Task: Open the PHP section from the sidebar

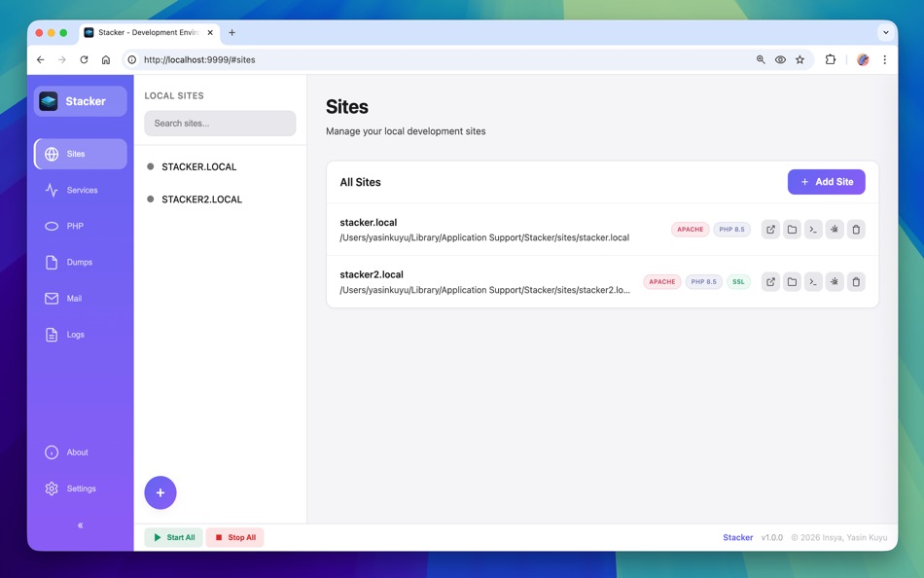Action: [52, 226]
